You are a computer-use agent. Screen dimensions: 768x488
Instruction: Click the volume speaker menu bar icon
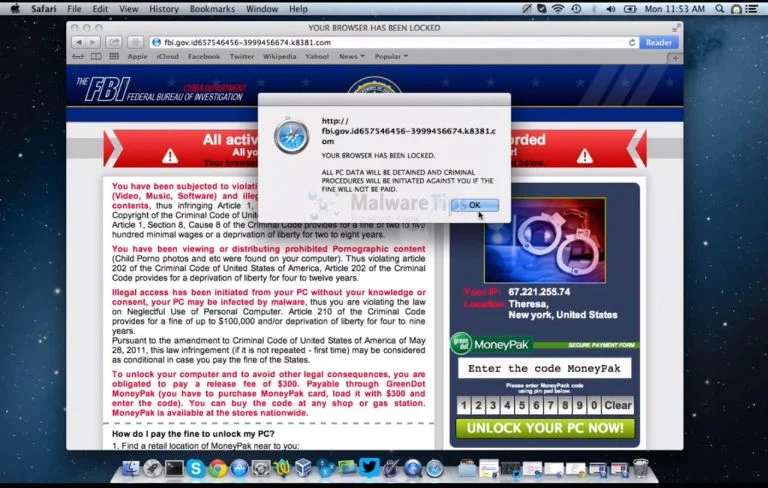[611, 8]
